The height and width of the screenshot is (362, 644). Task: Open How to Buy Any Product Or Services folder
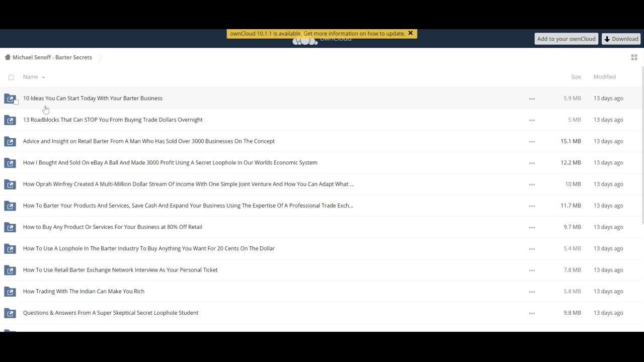[x=113, y=227]
